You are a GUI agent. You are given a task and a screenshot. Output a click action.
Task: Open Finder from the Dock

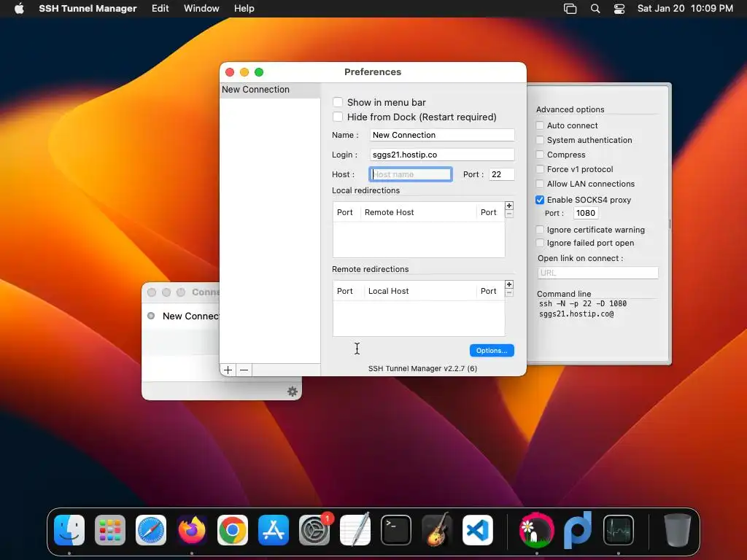(69, 530)
